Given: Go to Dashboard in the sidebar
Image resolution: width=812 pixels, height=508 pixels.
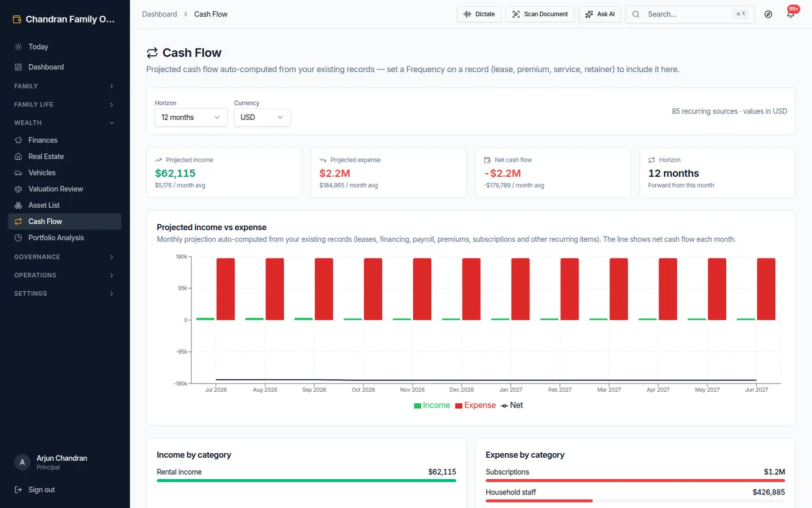Looking at the screenshot, I should pos(64,67).
